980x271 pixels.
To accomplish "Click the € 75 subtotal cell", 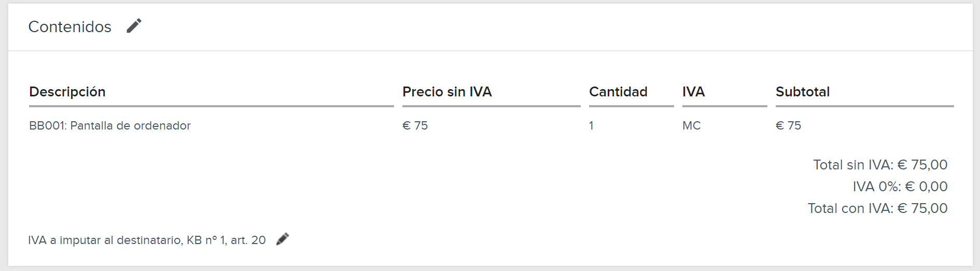I will pyautogui.click(x=788, y=125).
